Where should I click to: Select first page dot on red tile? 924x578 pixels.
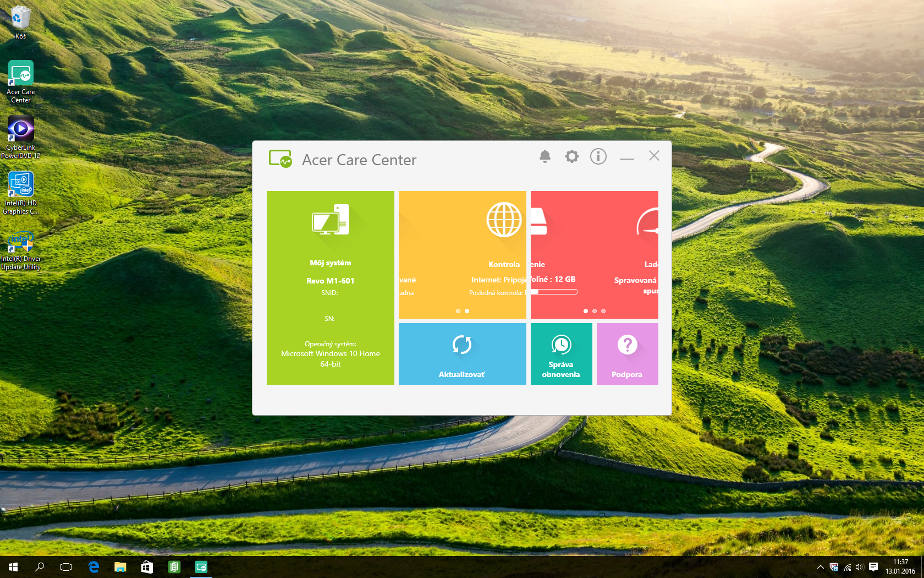(x=586, y=311)
